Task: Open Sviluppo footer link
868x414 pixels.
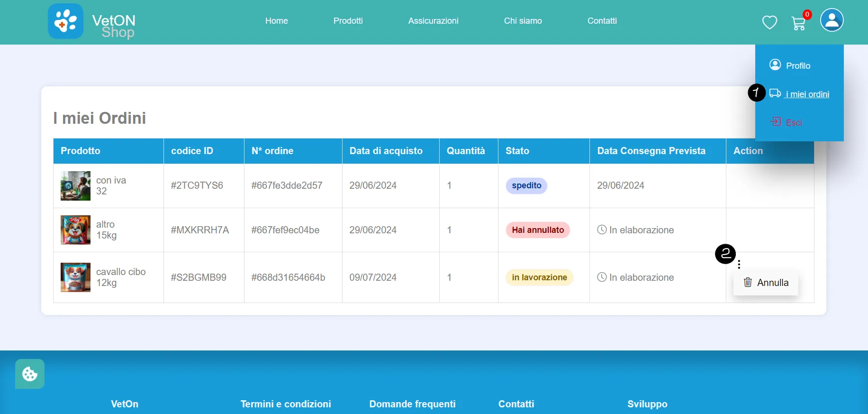Action: (648, 404)
